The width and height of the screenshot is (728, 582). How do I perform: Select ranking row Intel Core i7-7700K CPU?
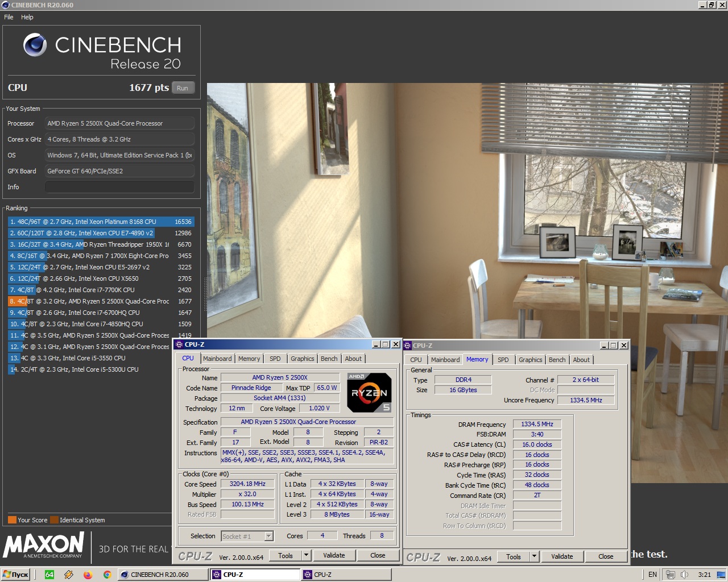pos(101,290)
